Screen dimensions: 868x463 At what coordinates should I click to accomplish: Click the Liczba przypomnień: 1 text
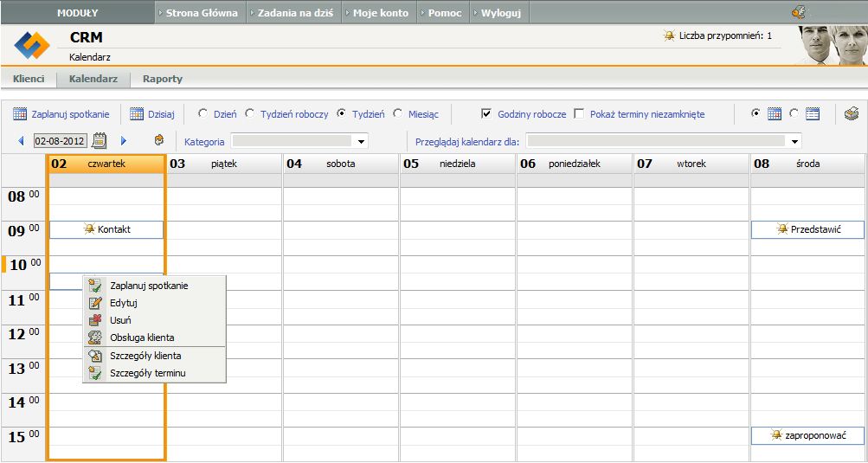(x=725, y=36)
